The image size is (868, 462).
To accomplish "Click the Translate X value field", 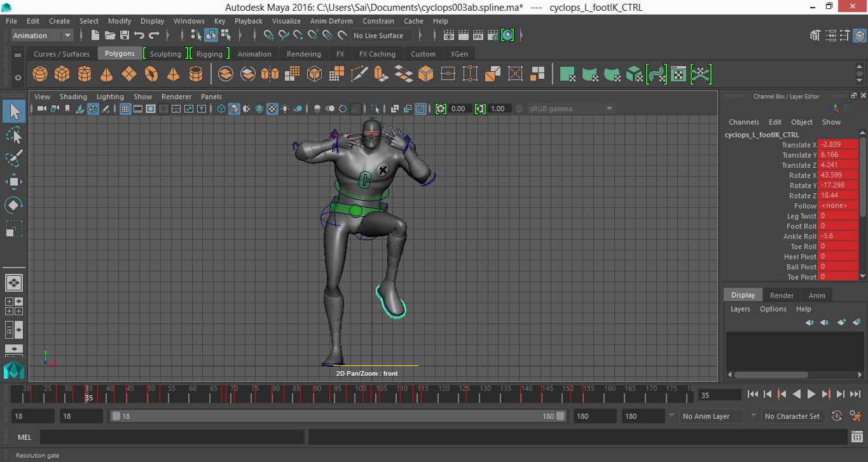I will tap(837, 145).
